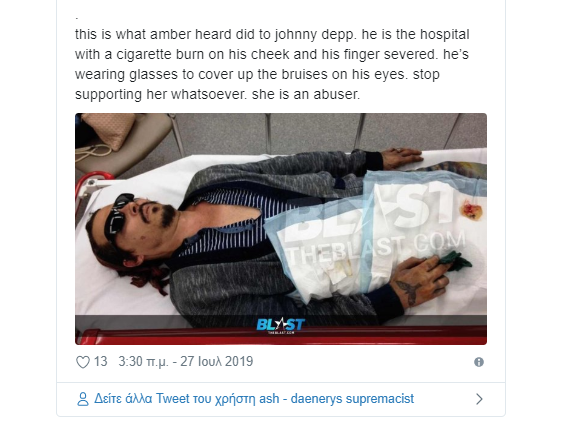Click the green cloth in the photo
Viewport: 566px width, 424px height.
click(x=455, y=261)
